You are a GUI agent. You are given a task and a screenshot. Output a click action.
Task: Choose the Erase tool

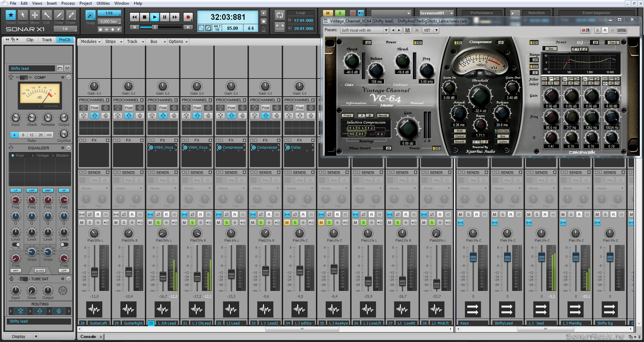[71, 15]
